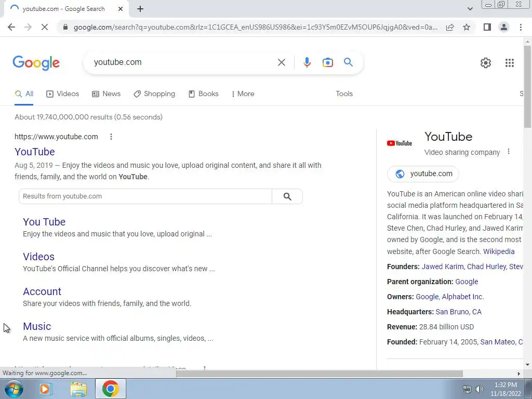This screenshot has width=532, height=399.
Task: Search by image with camera icon
Action: 327,62
